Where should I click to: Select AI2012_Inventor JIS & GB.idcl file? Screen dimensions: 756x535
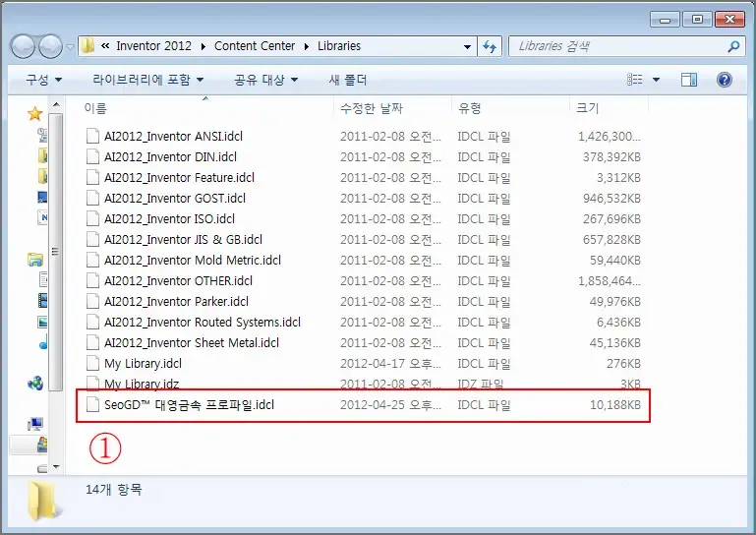pos(183,240)
